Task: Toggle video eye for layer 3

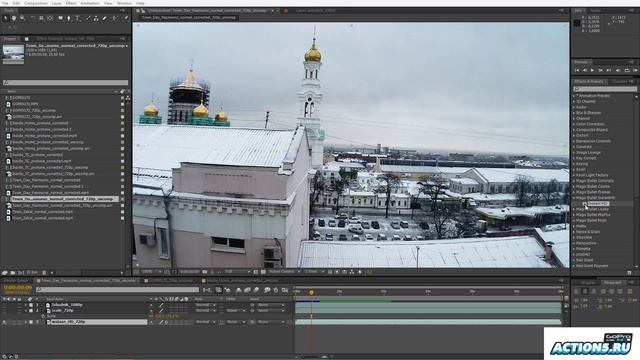Action: click(x=4, y=322)
